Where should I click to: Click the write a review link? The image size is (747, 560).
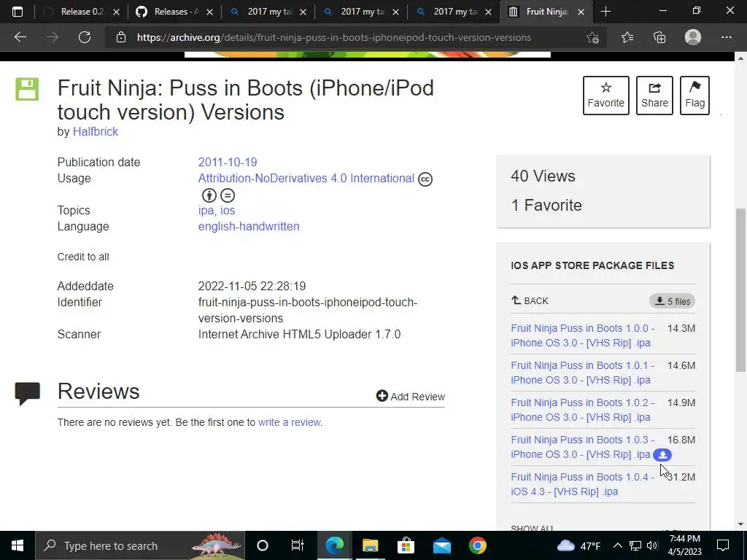[289, 422]
